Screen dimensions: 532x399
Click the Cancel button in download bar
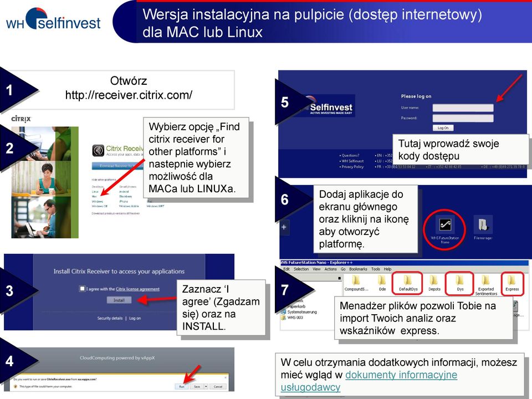click(218, 386)
